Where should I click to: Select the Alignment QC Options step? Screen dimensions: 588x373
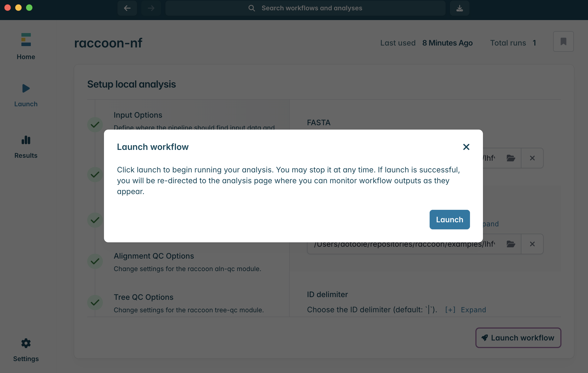154,256
